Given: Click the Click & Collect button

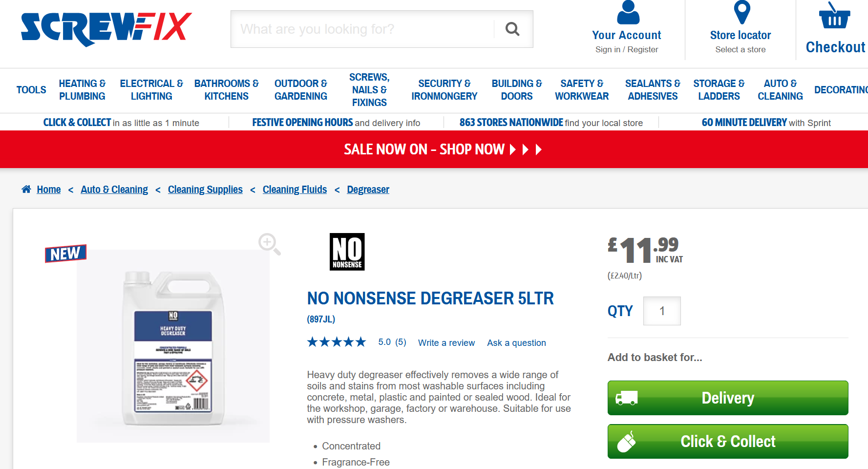Looking at the screenshot, I should (x=728, y=441).
